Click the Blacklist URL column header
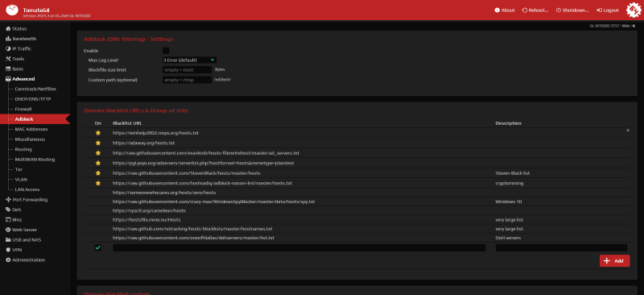The image size is (644, 295). (127, 123)
